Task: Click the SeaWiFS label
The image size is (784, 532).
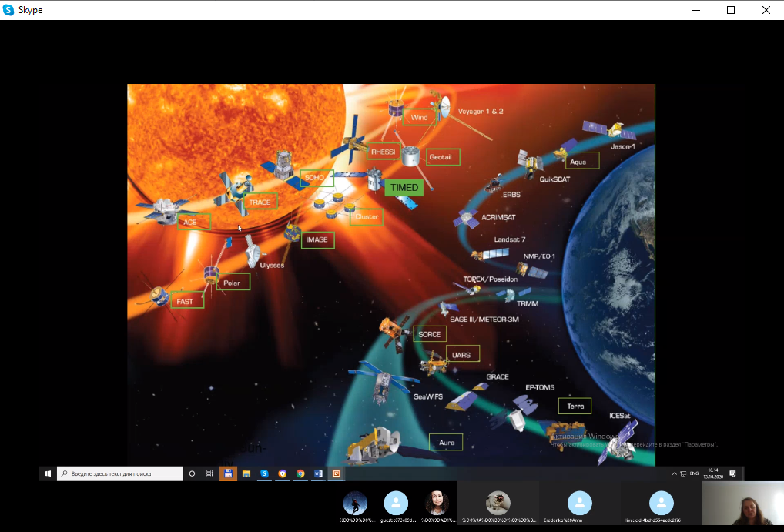Action: 428,396
